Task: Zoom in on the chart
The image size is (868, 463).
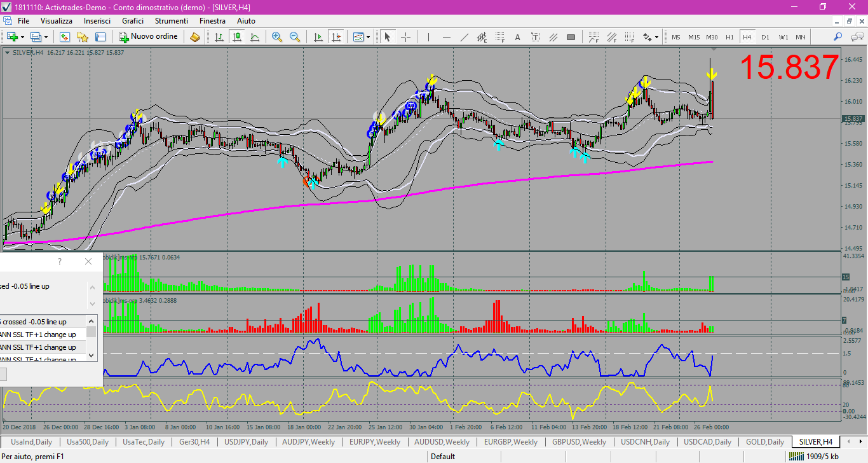Action: pyautogui.click(x=277, y=37)
